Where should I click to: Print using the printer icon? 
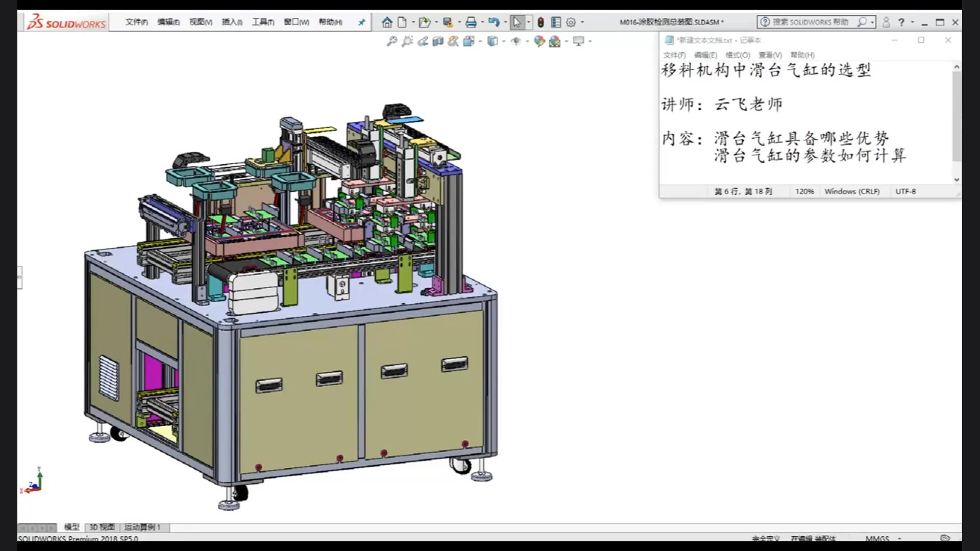coord(471,22)
